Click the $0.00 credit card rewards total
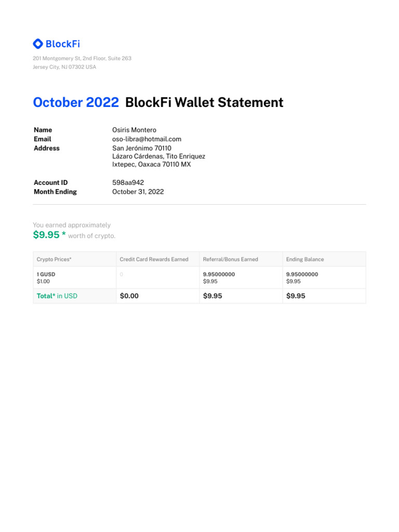Image resolution: width=399 pixels, height=532 pixels. point(129,296)
